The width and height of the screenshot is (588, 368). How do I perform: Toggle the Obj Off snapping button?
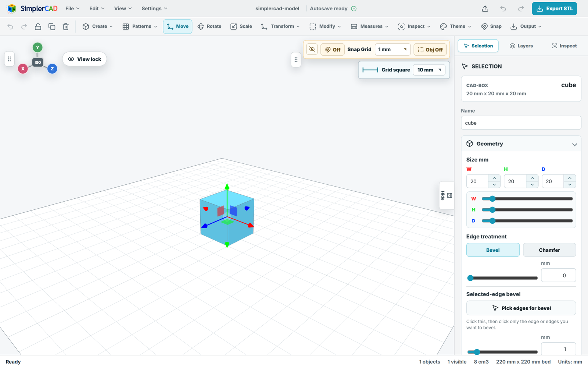click(430, 49)
